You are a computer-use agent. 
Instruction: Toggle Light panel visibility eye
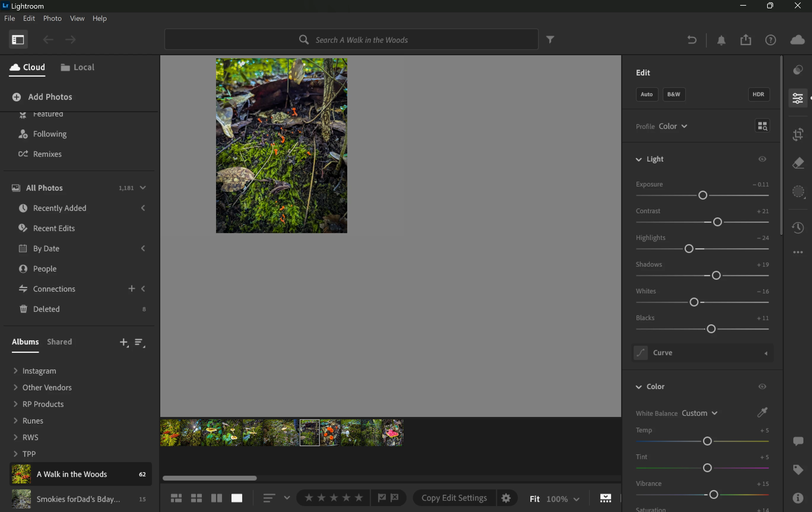(762, 159)
